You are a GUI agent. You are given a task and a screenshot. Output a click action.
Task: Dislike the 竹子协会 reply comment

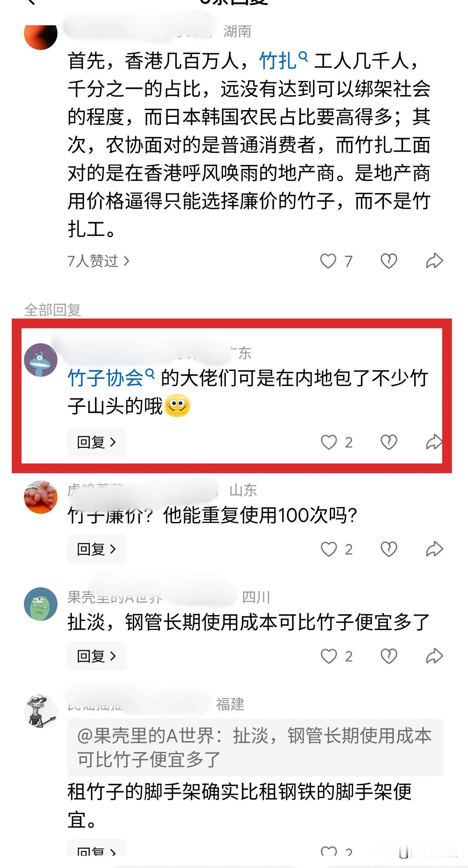click(389, 442)
